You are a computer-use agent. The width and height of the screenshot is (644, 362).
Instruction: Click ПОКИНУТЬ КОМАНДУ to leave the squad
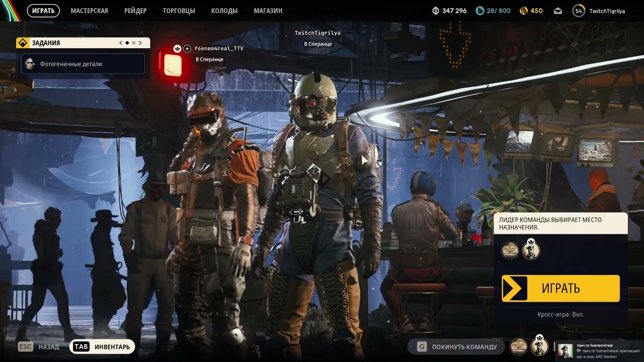click(x=456, y=346)
